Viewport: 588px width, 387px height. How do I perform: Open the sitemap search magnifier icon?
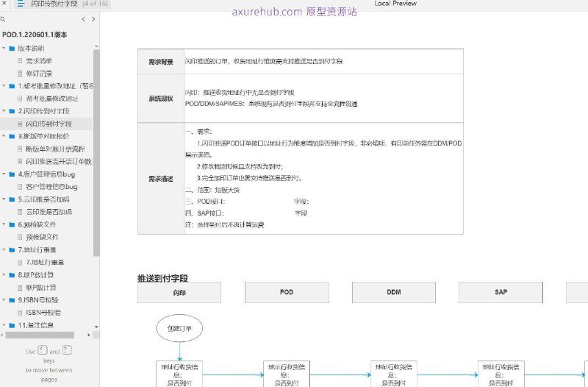coord(3,19)
